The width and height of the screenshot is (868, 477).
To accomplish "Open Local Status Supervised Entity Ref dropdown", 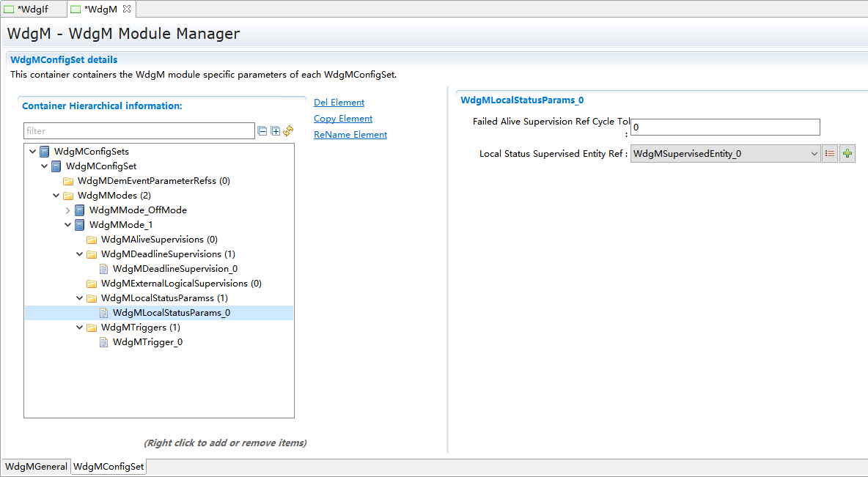I will (x=814, y=154).
